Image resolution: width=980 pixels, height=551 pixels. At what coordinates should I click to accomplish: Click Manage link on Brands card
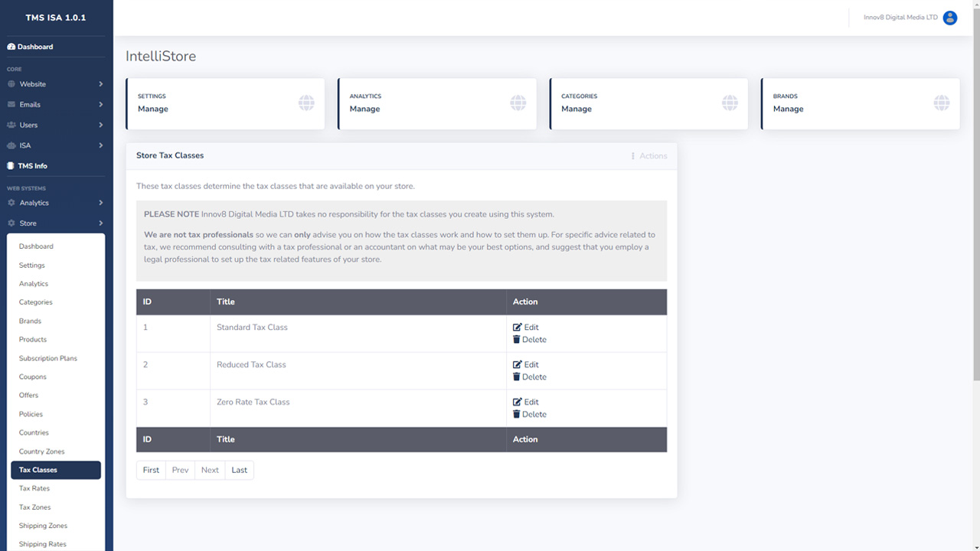(x=789, y=109)
